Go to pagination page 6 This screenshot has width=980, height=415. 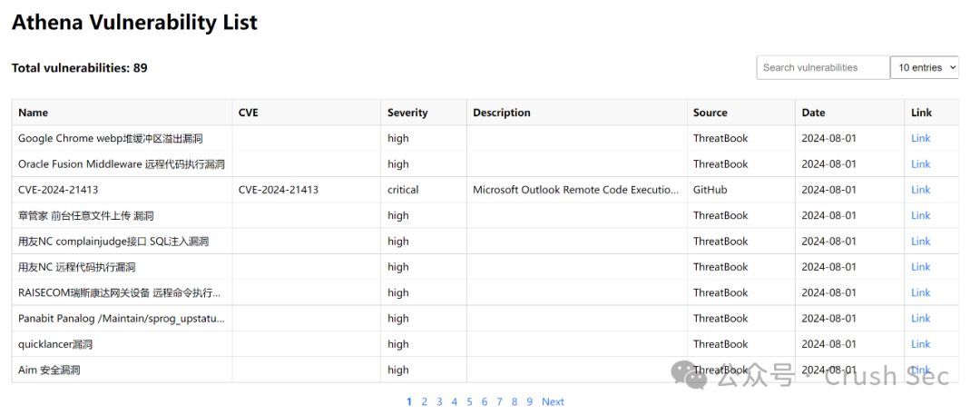[485, 402]
